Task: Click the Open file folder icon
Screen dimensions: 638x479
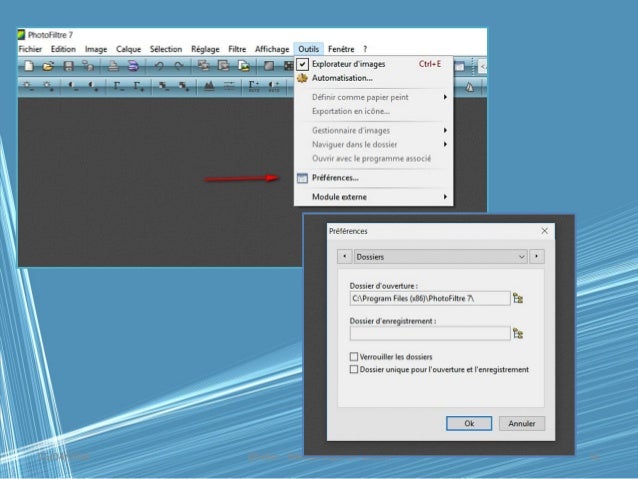Action: (x=48, y=66)
